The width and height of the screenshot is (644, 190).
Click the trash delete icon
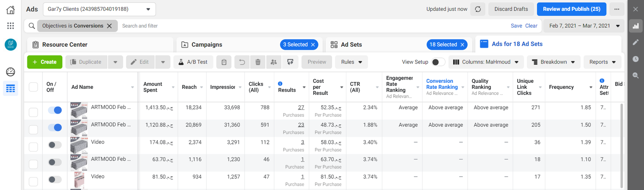point(258,62)
